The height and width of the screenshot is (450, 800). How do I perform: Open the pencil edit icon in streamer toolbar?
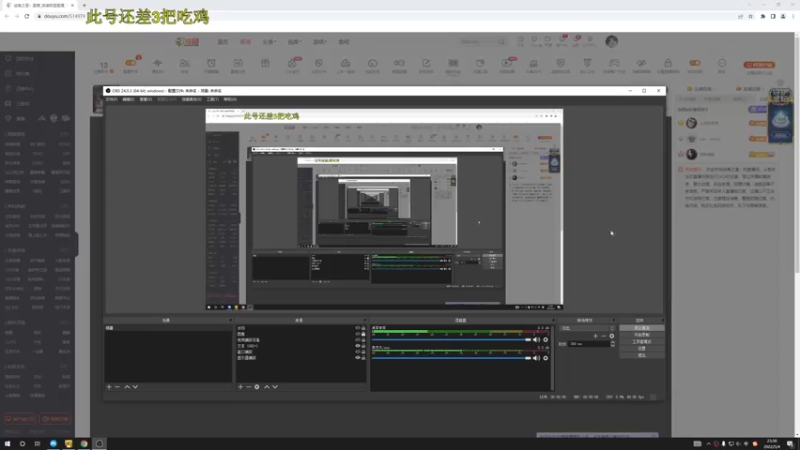pos(426,63)
